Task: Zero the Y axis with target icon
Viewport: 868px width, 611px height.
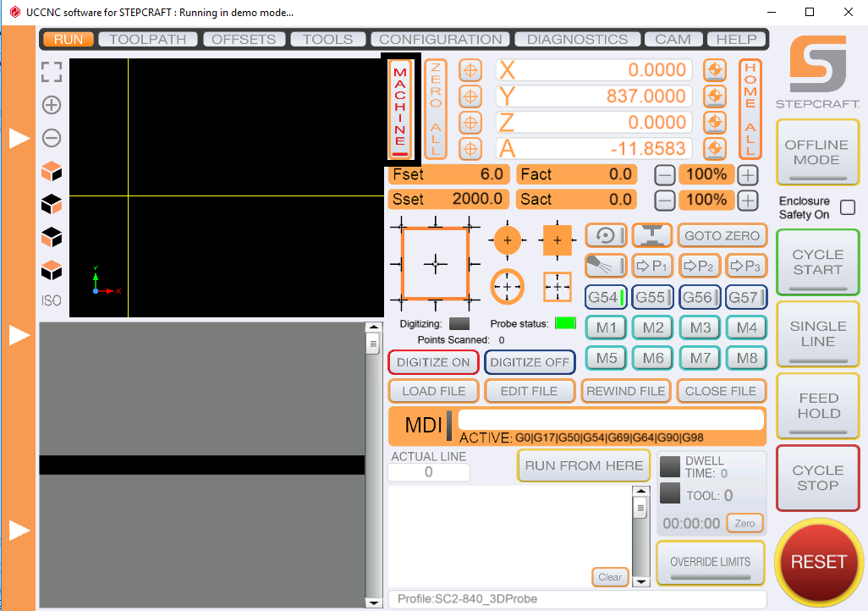Action: (x=470, y=96)
